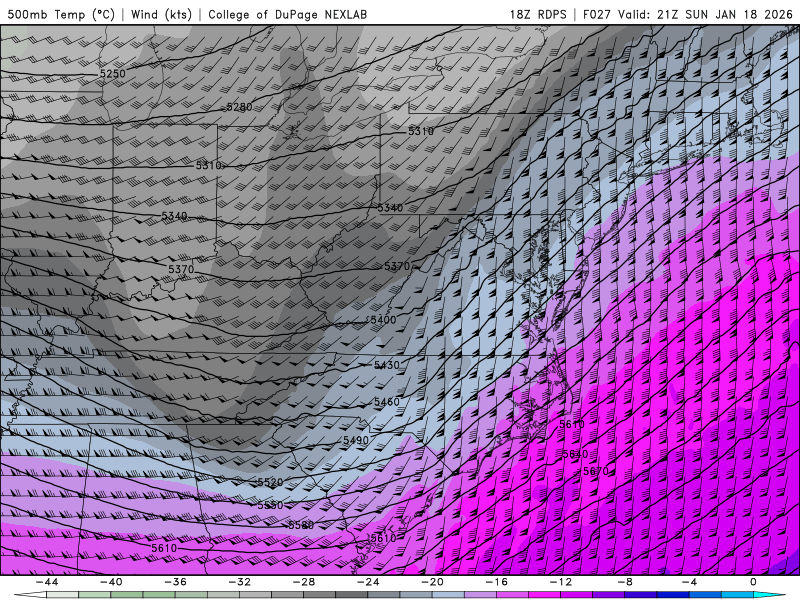
Task: Click the -32 color scale value
Action: click(x=239, y=582)
